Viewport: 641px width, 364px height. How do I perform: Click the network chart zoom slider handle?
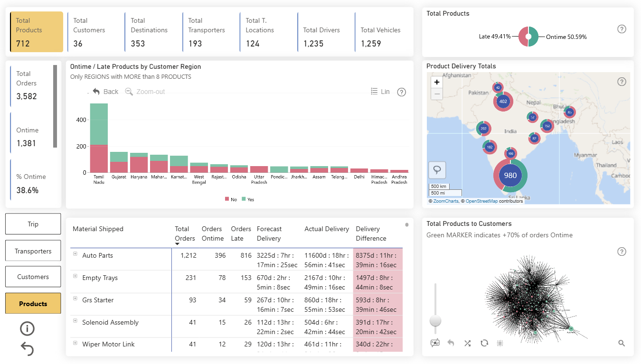pos(435,321)
